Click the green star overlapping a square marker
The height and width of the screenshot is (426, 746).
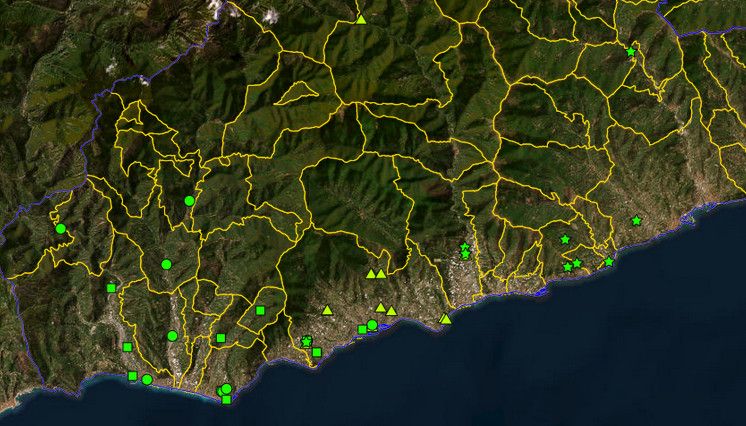[x=306, y=341]
